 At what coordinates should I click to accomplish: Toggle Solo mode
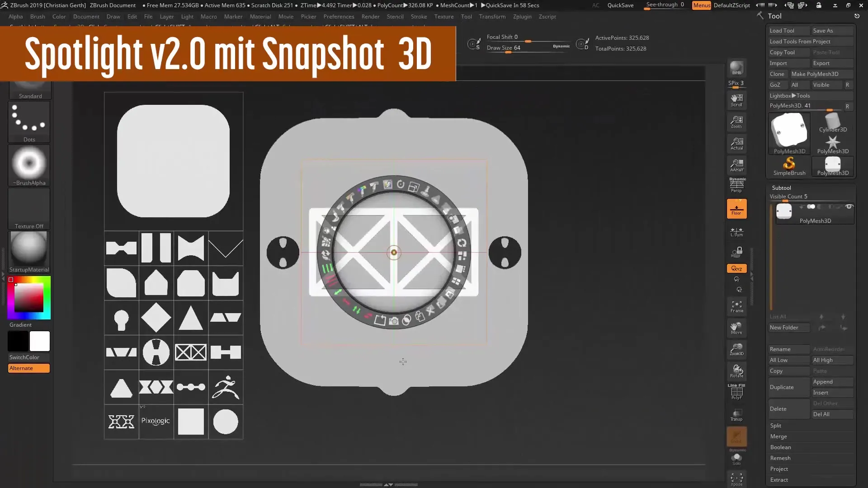[x=736, y=459]
